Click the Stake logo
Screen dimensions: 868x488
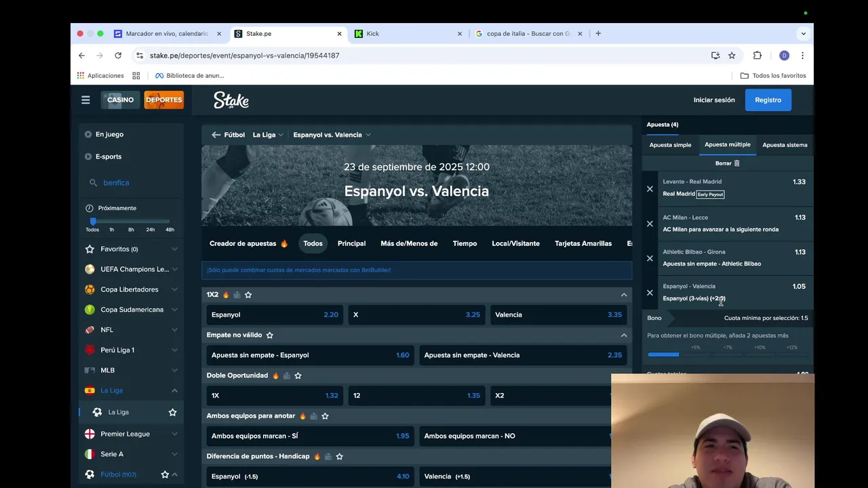click(x=231, y=100)
